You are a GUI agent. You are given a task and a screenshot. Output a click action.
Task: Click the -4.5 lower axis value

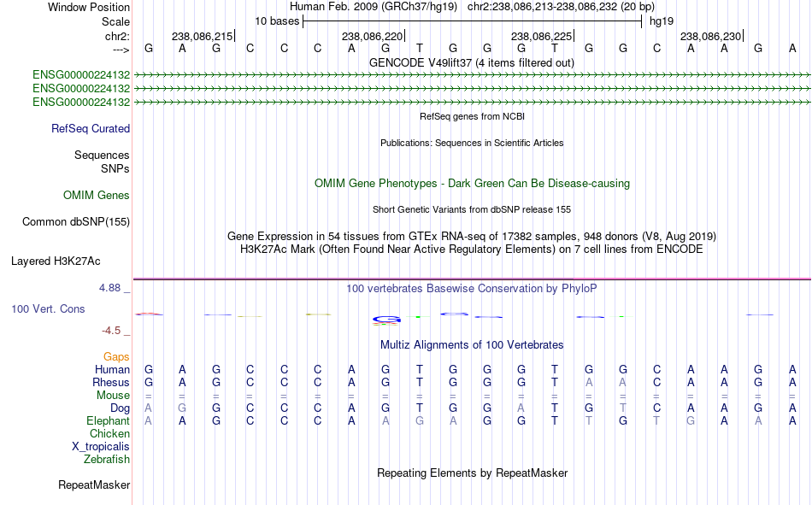tap(111, 331)
